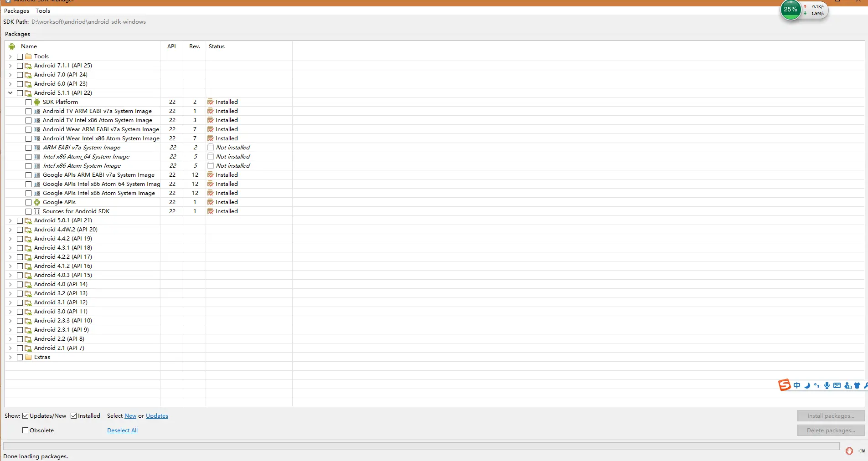This screenshot has height=461, width=868.
Task: Click the Select New link
Action: 130,416
